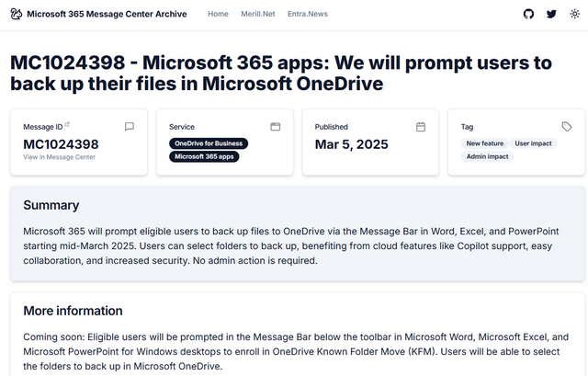The height and width of the screenshot is (376, 588).
Task: Click Microsoft 365 Message Center Archive title
Action: 107,14
